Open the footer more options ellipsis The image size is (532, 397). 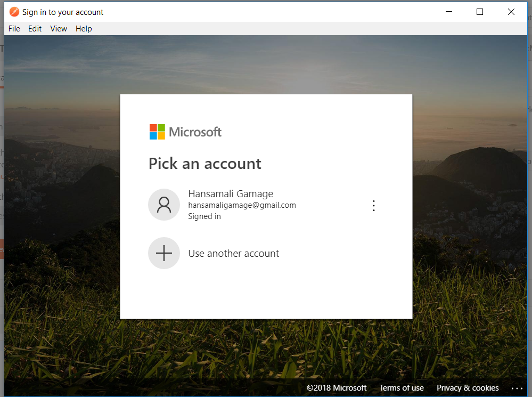(x=517, y=388)
